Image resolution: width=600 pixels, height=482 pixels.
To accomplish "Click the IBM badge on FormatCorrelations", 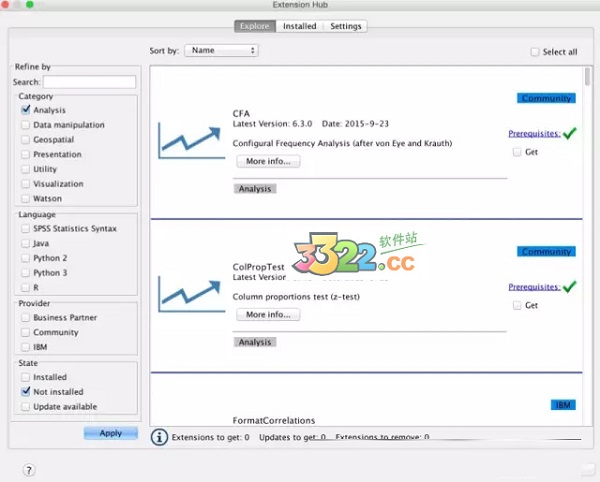I will [x=564, y=405].
